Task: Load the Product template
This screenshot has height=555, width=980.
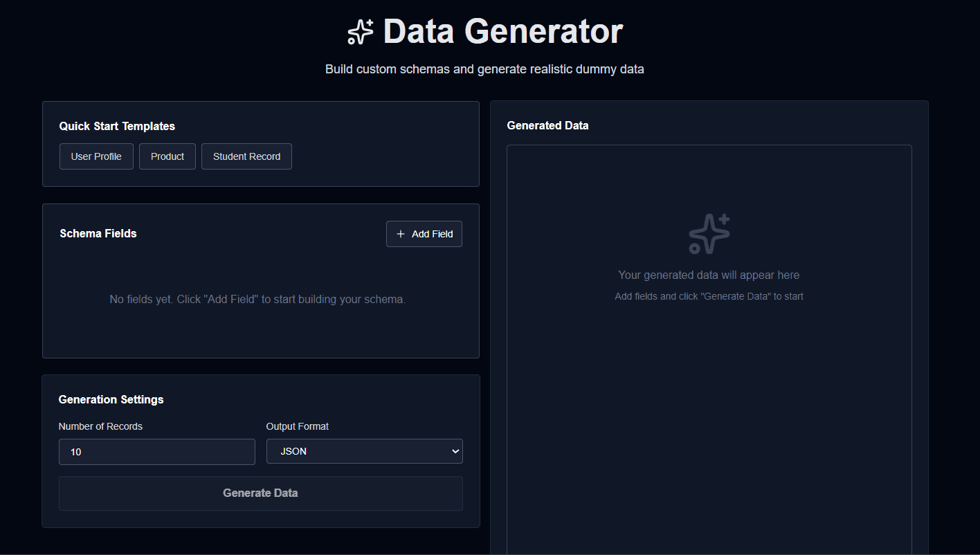Action: [x=167, y=156]
